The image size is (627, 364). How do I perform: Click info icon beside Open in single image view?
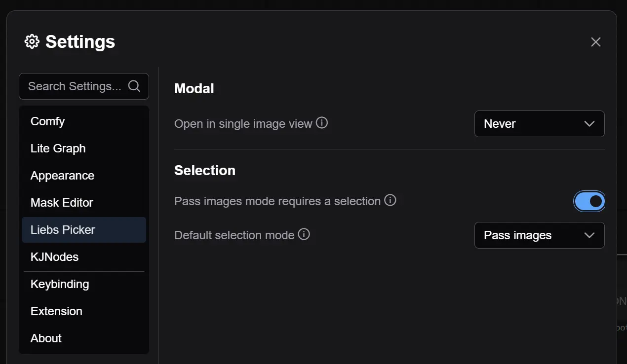[322, 123]
